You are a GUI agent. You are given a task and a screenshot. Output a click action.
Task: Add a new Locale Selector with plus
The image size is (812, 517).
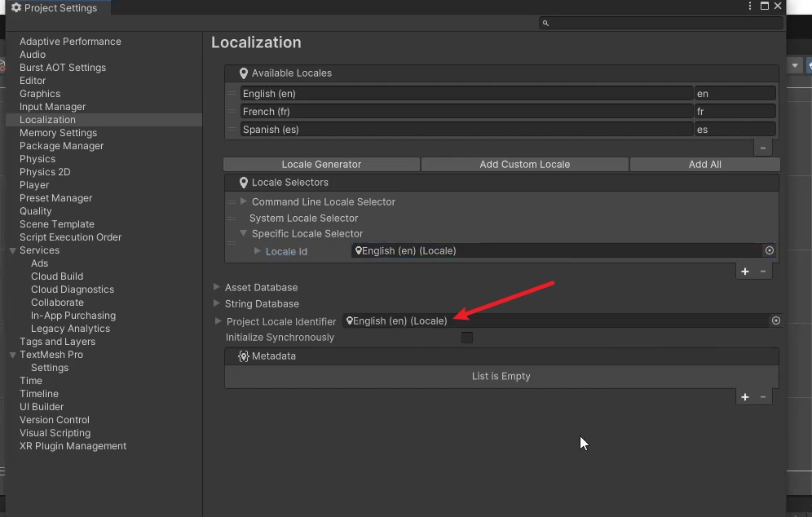(744, 272)
